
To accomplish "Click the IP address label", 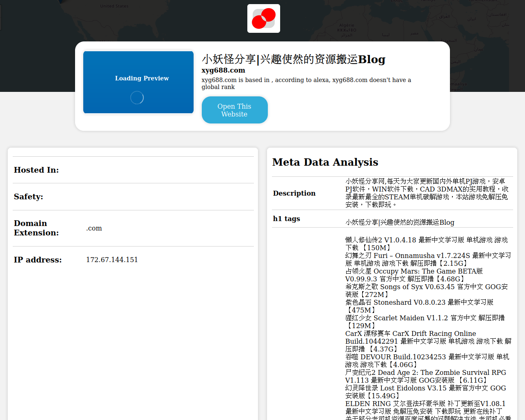I will [38, 260].
